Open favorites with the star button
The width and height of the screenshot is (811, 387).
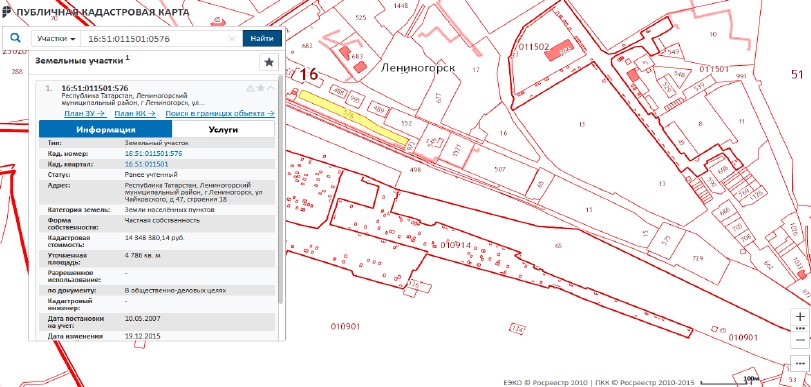point(268,62)
